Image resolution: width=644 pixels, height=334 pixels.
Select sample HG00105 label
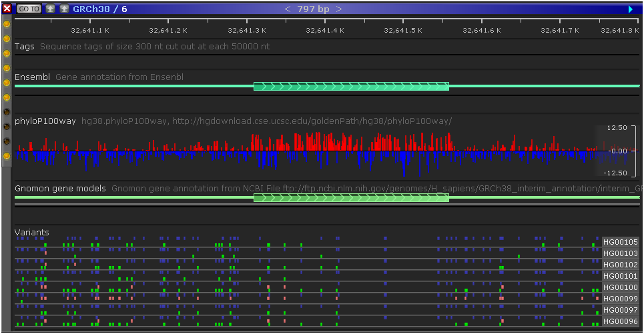point(620,242)
